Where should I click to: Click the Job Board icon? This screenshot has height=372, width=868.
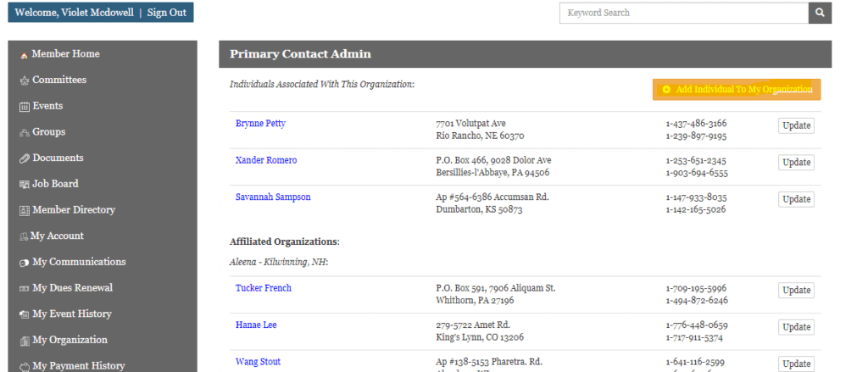[24, 185]
